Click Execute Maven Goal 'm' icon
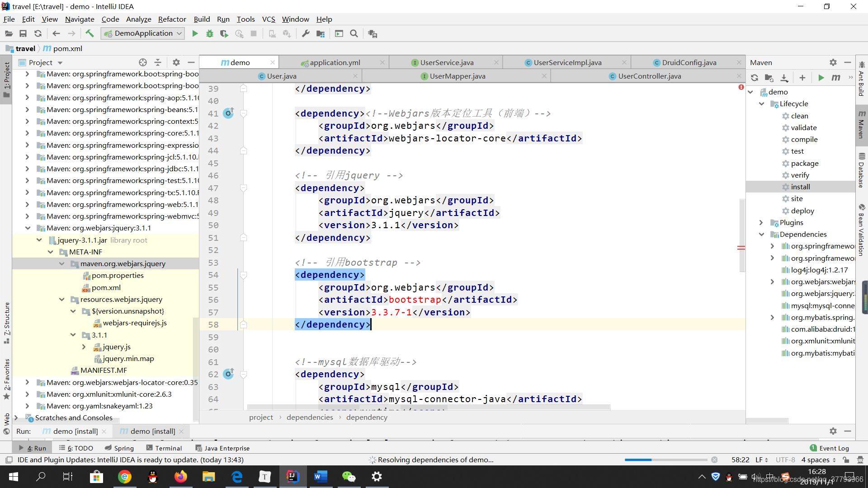868x488 pixels. (836, 78)
